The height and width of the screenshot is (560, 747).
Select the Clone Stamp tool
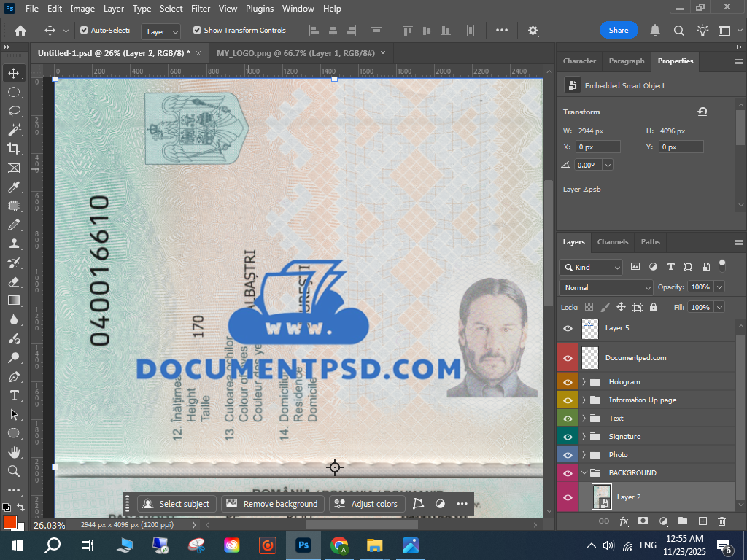click(x=14, y=244)
